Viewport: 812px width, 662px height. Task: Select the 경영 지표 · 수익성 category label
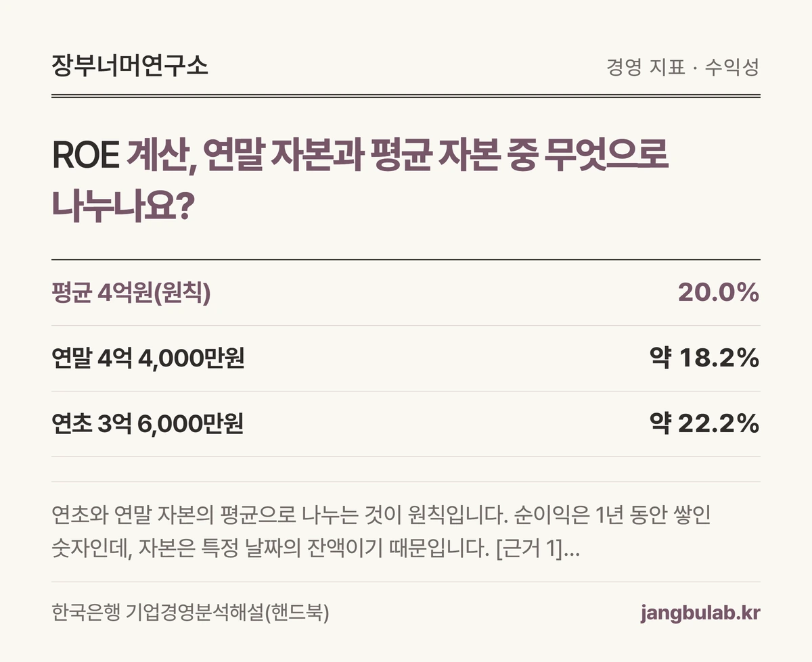(683, 68)
